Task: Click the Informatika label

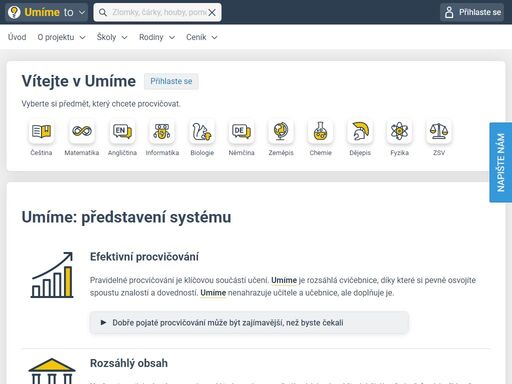Action: 162,153
